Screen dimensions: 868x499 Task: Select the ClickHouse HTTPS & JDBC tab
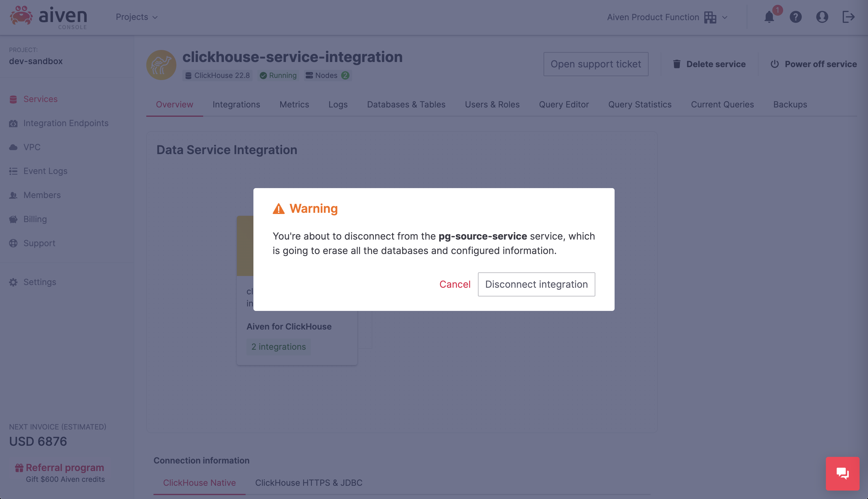click(309, 482)
